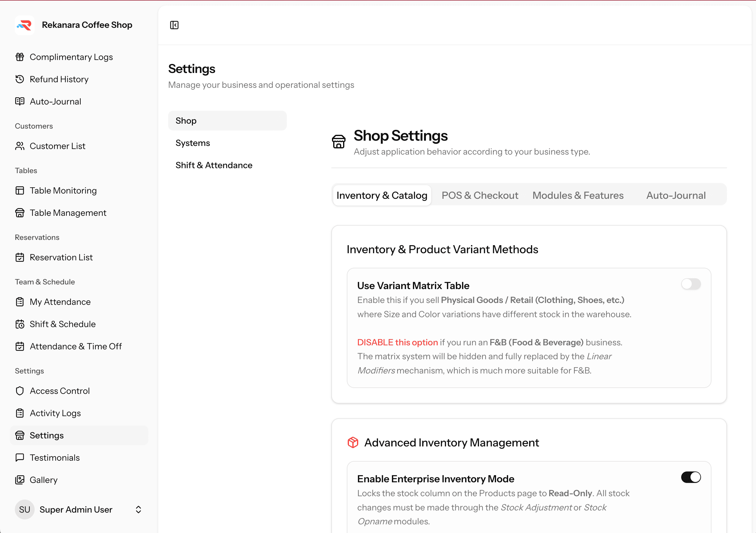Image resolution: width=756 pixels, height=533 pixels.
Task: Click the calendar check icon beside Attendance & Time Off
Action: click(x=20, y=346)
